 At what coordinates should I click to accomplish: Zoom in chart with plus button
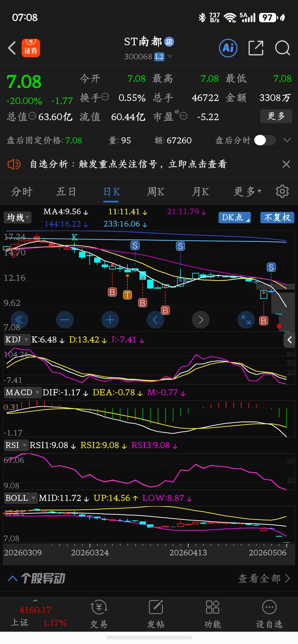click(x=110, y=320)
